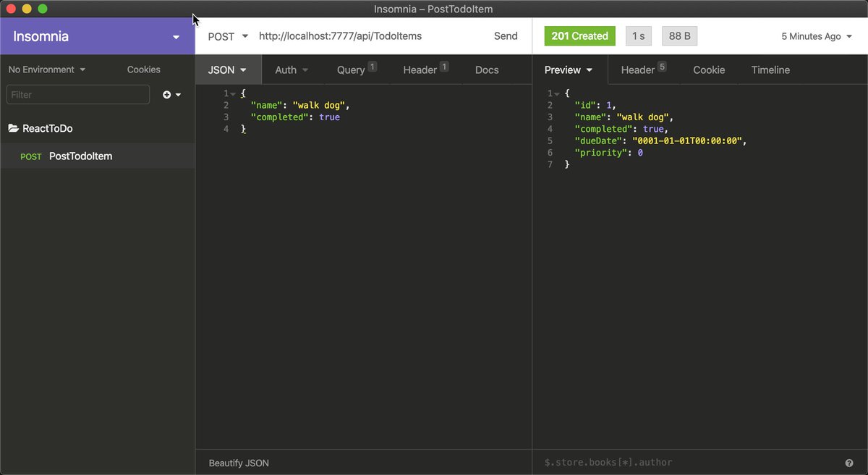This screenshot has width=868, height=475.
Task: Click the JSONPath response filter field
Action: [687, 462]
